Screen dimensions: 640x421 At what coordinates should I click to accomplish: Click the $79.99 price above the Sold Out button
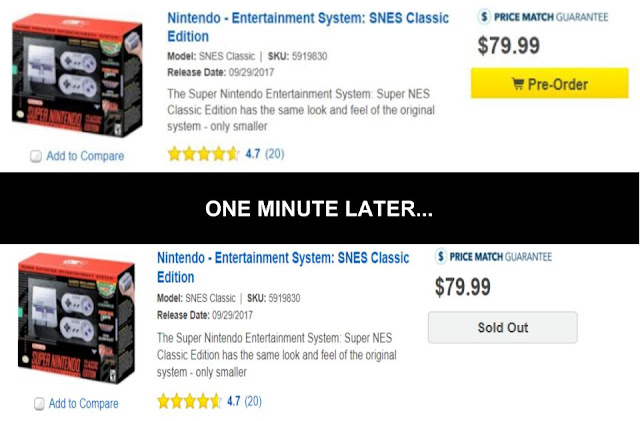click(462, 287)
